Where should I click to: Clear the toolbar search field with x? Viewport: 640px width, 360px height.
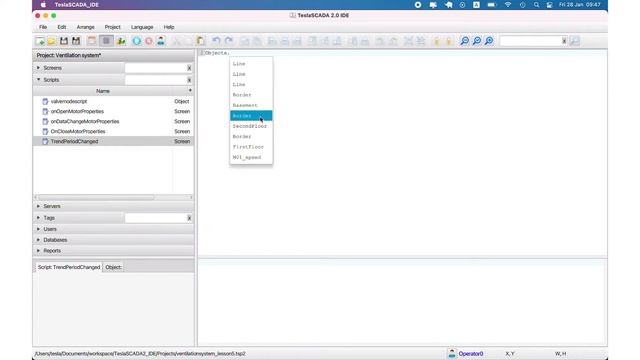point(564,41)
